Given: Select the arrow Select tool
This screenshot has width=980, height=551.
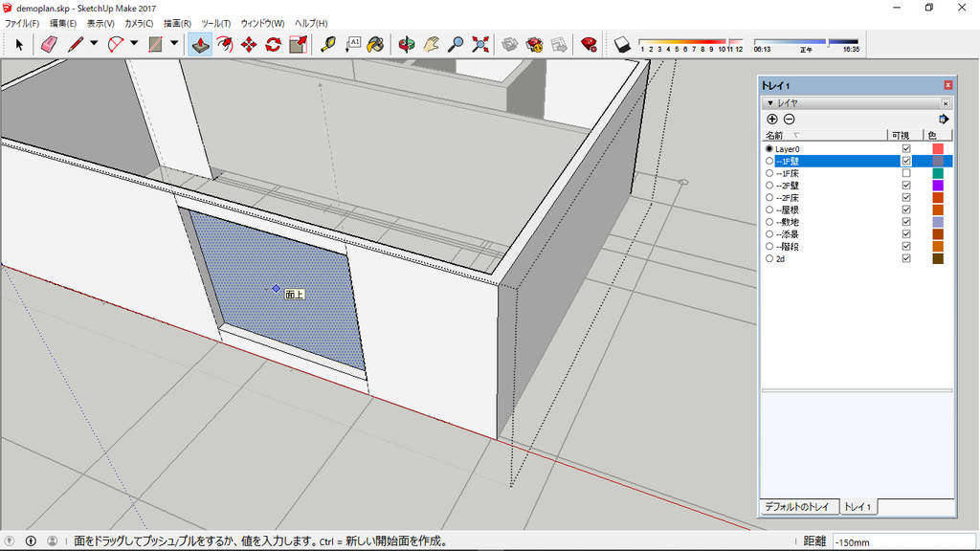Looking at the screenshot, I should 19,44.
